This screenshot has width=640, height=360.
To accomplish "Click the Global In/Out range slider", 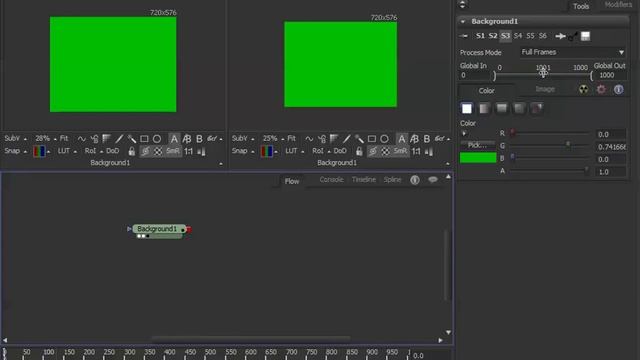I will pos(543,75).
